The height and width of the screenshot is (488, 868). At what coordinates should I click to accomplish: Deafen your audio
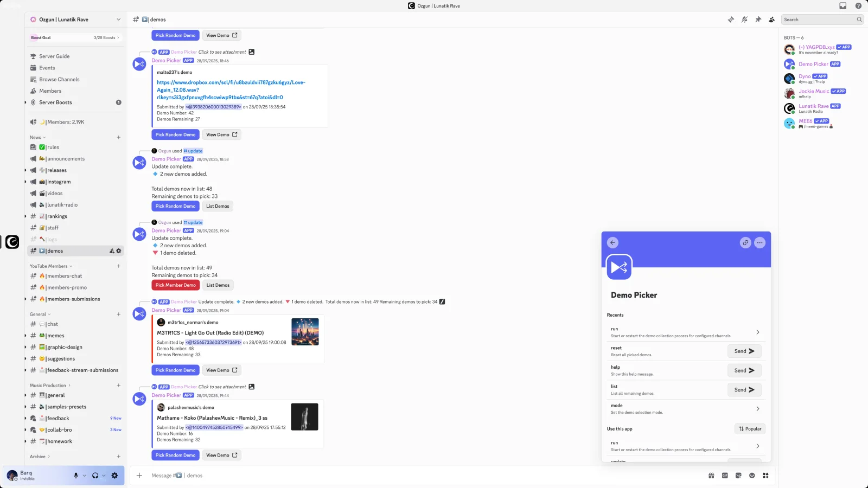[95, 475]
